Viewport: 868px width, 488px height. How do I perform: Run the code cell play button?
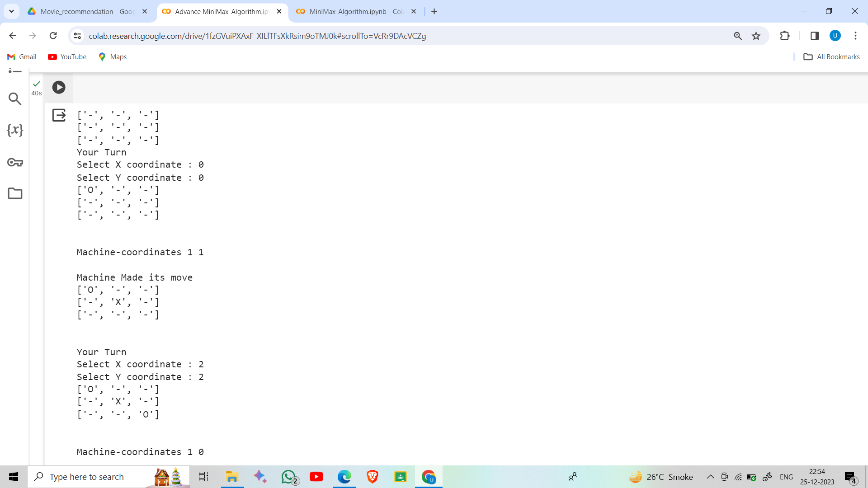click(59, 87)
